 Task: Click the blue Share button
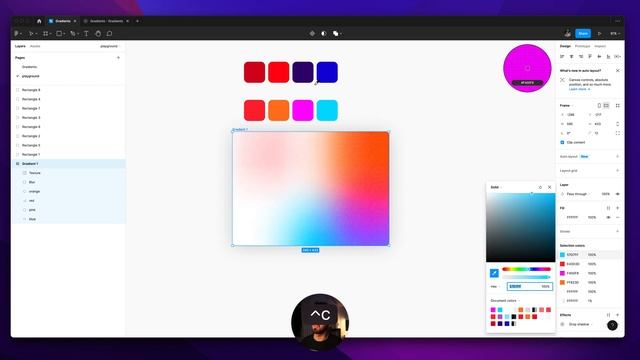click(583, 33)
